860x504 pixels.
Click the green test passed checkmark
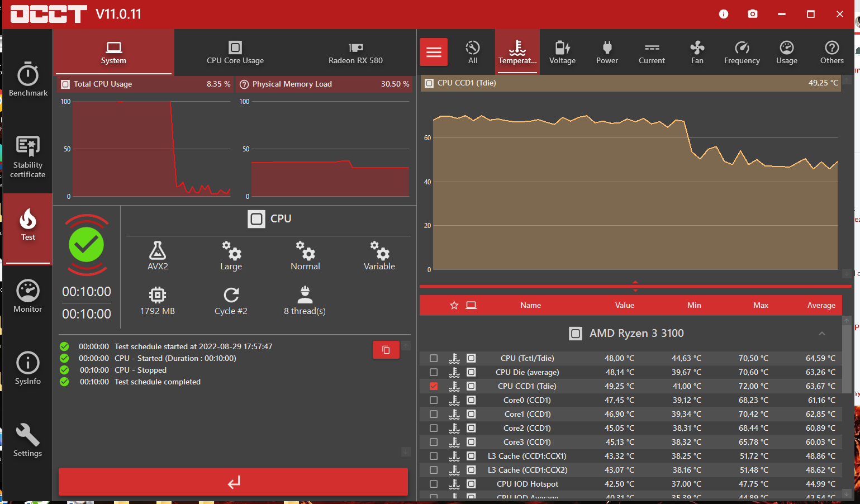87,245
